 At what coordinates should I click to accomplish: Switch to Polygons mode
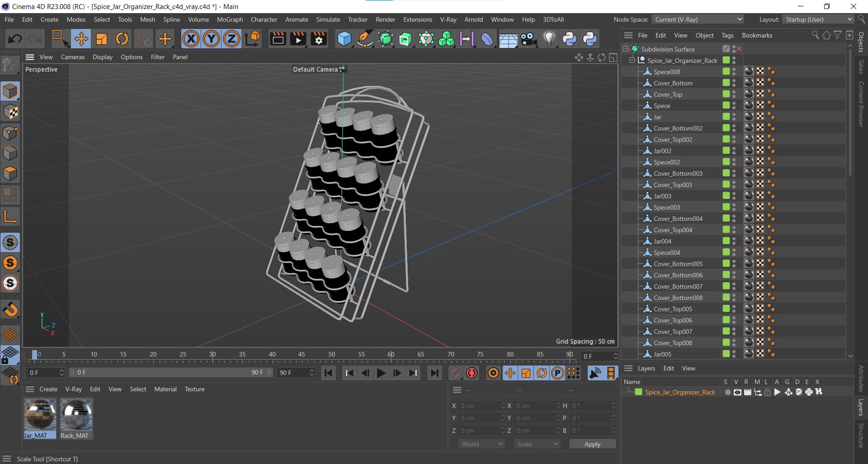click(x=10, y=174)
